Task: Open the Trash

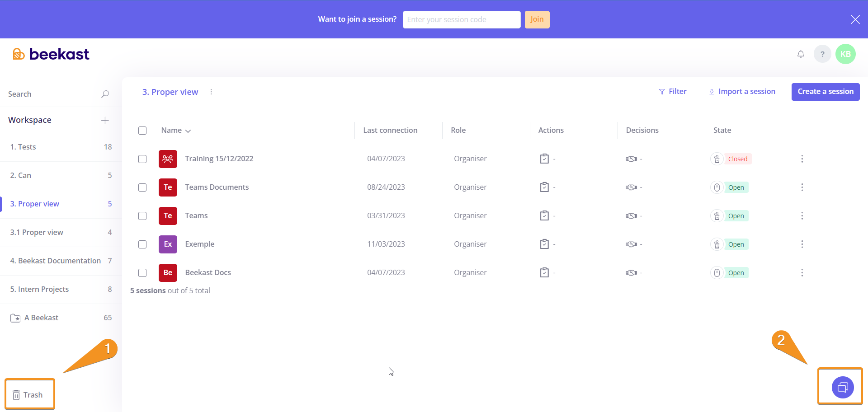Action: (28, 395)
